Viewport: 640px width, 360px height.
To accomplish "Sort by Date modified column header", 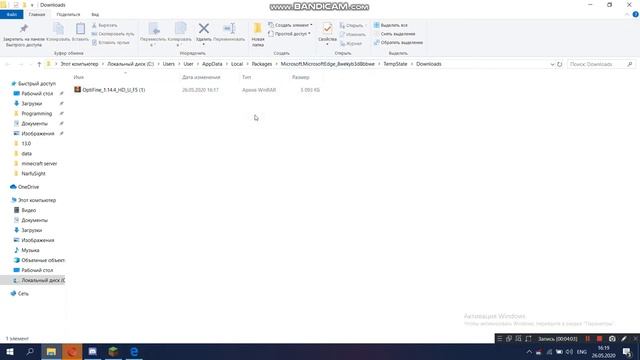I will tap(201, 77).
